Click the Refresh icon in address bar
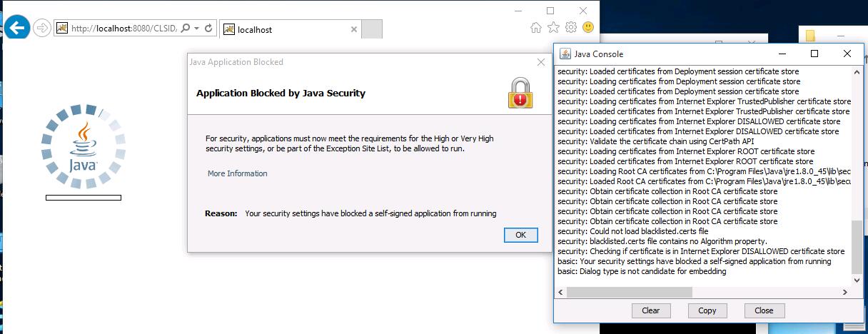868x334 pixels. pyautogui.click(x=208, y=29)
